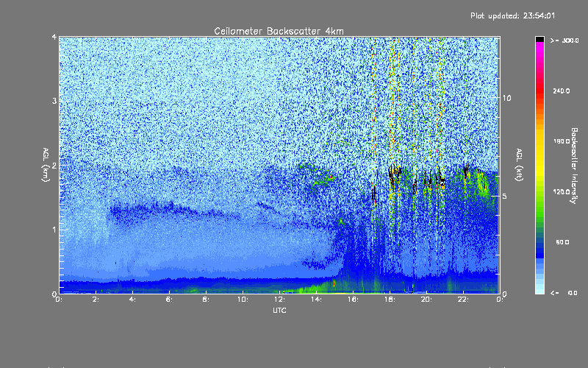Click the '60.0' colorbar tick label
This screenshot has height=368, width=588.
[x=562, y=242]
